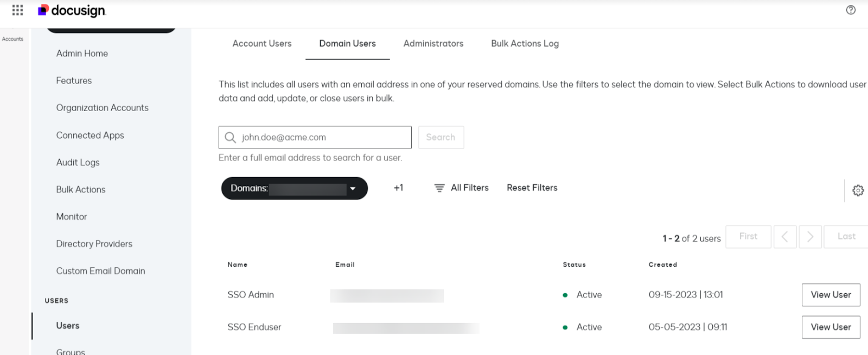Click the email search input field
The width and height of the screenshot is (868, 355).
(323, 138)
